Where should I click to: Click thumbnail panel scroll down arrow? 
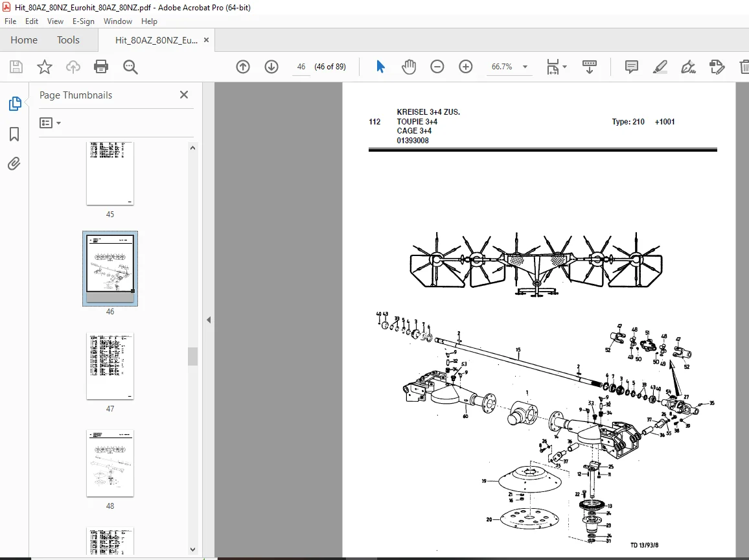click(x=192, y=550)
